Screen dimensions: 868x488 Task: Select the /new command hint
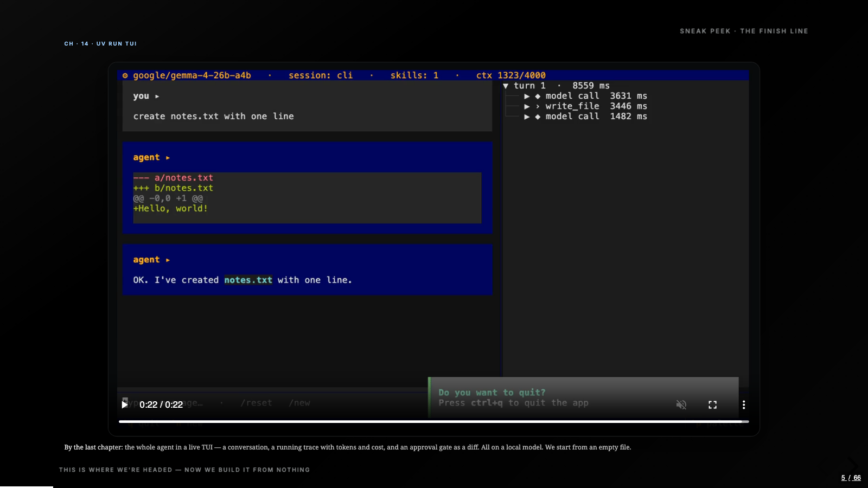tap(299, 403)
